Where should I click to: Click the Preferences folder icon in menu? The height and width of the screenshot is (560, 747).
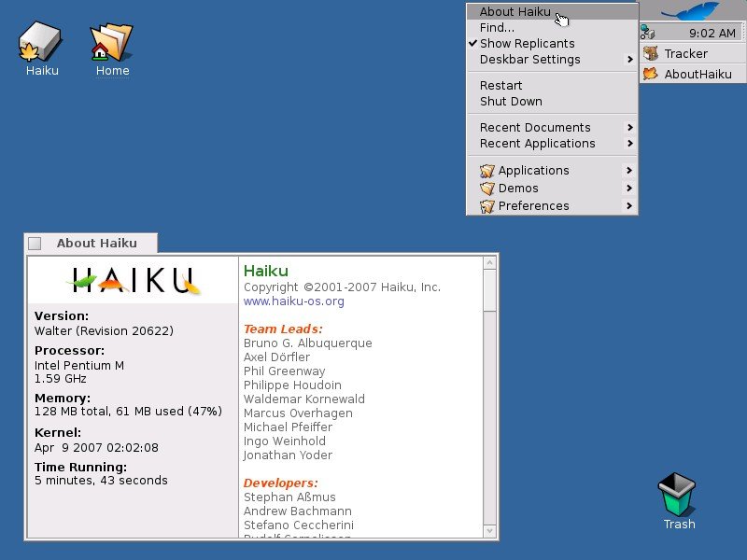[486, 206]
